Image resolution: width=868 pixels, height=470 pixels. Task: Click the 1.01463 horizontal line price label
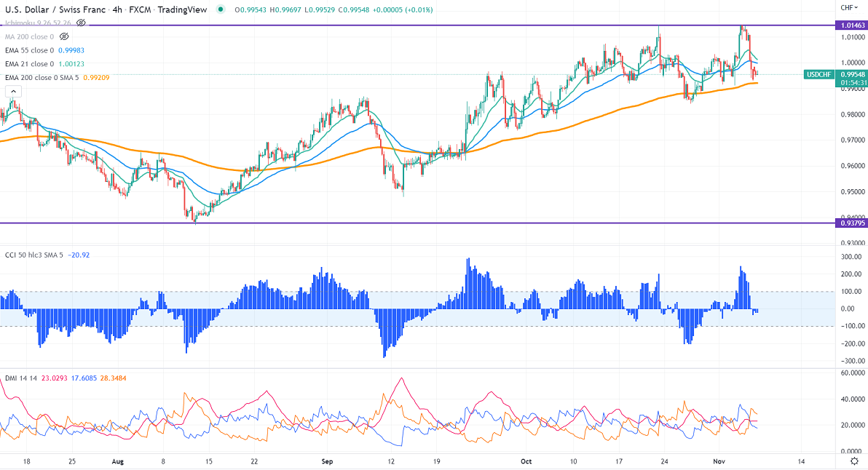coord(852,25)
